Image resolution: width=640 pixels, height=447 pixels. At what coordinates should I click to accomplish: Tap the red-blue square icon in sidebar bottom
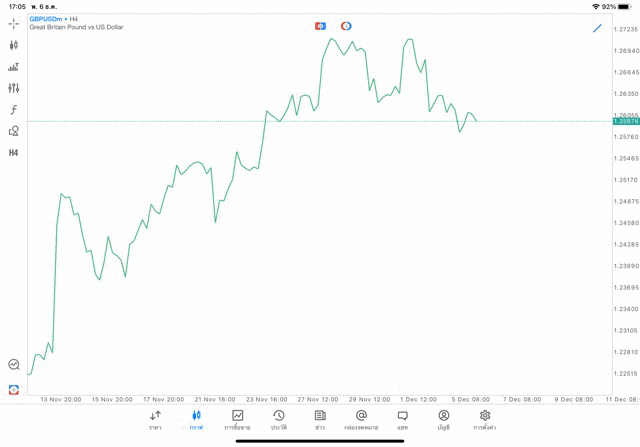pos(13,389)
